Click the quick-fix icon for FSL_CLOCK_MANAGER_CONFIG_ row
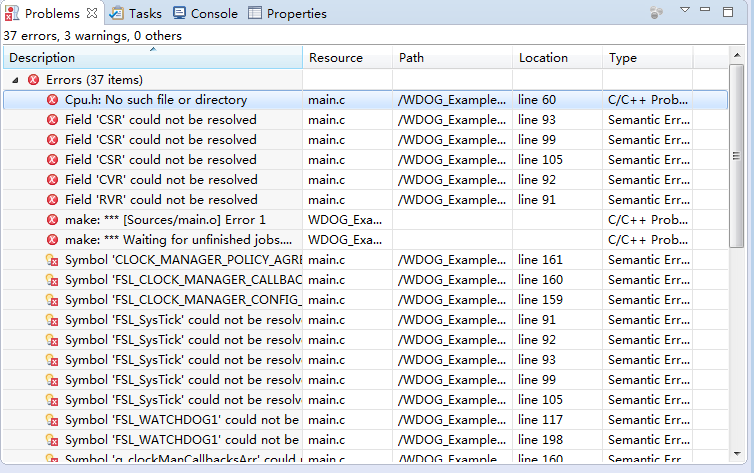 (52, 300)
